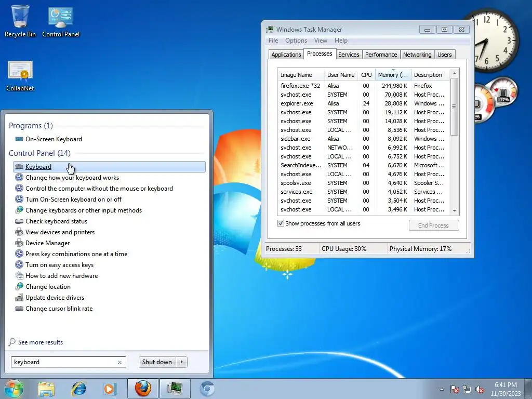Select the services.exe process row
This screenshot has width=532, height=399.
point(364,192)
